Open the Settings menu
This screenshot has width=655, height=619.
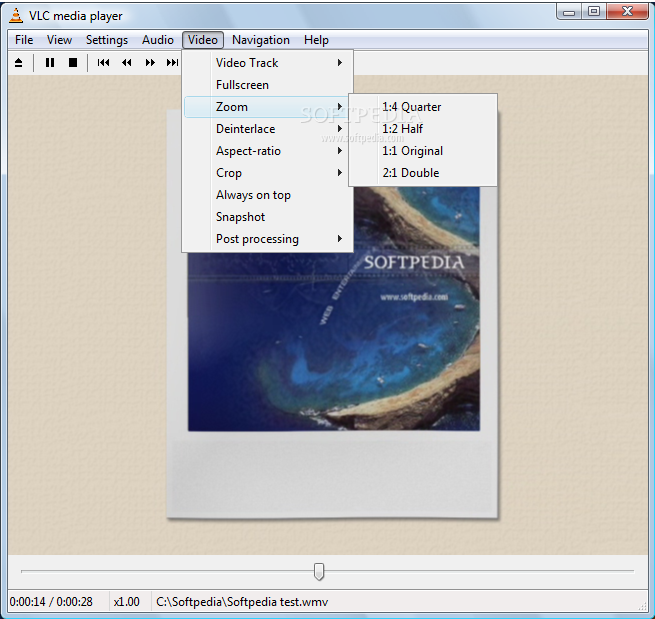coord(107,40)
